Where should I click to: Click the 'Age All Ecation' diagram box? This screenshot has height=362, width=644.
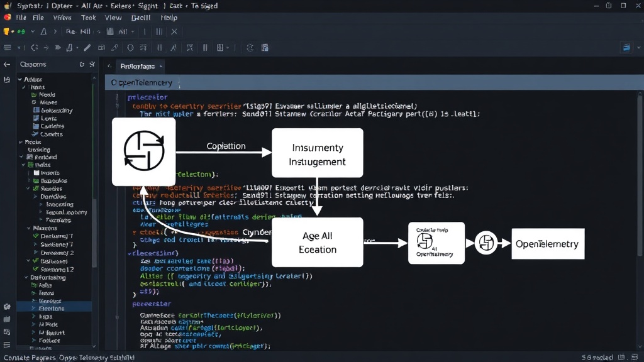pyautogui.click(x=318, y=242)
